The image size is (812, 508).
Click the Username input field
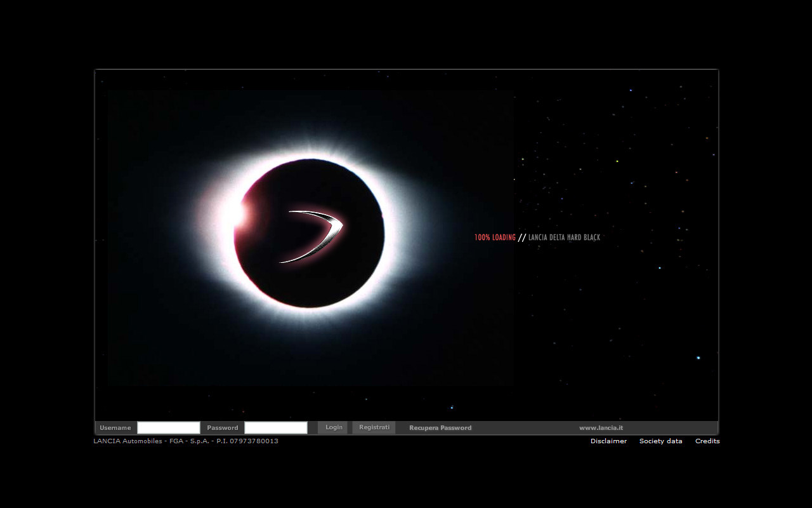(x=169, y=428)
